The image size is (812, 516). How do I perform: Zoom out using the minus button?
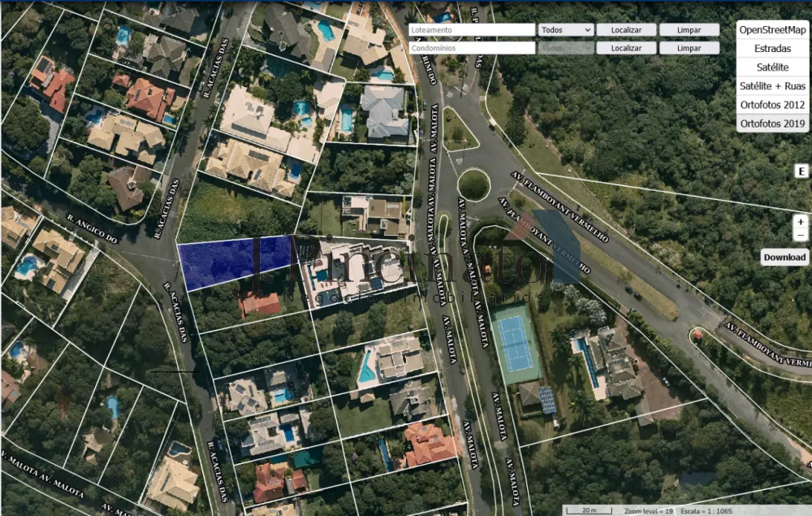(801, 234)
